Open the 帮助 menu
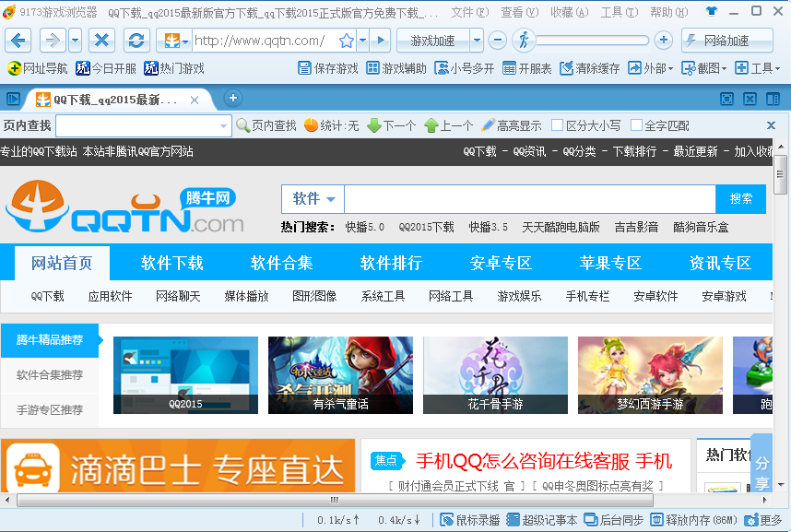Viewport: 791px width, 532px height. pos(669,12)
